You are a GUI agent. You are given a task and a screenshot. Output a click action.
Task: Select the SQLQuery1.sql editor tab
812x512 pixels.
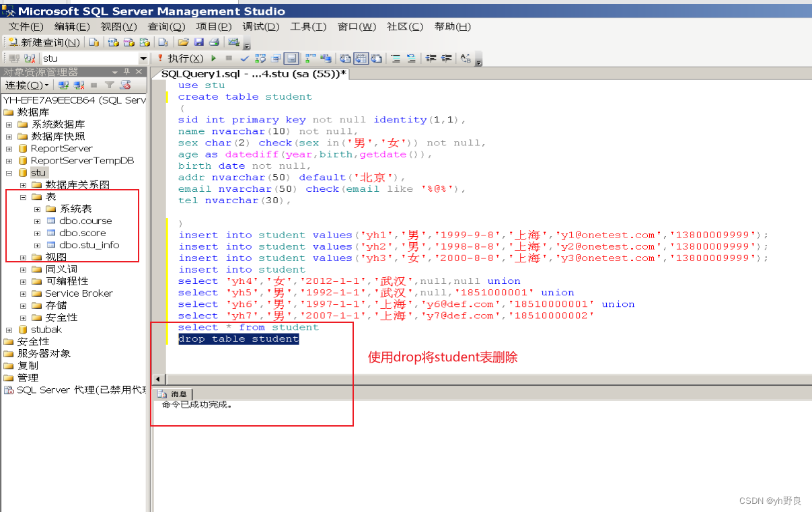[254, 73]
